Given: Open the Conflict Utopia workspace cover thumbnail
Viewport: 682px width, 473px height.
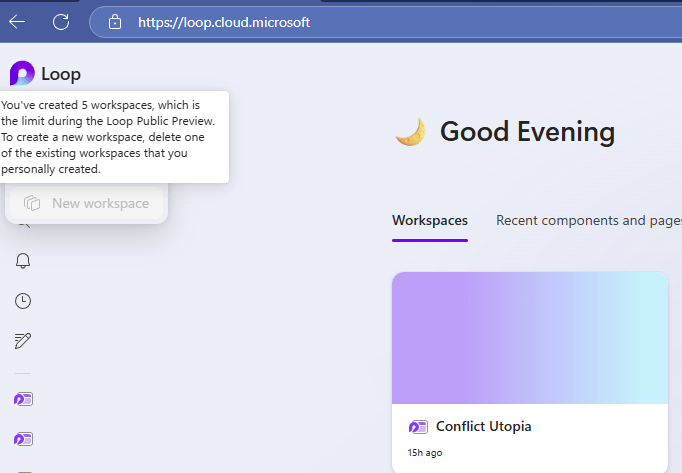Looking at the screenshot, I should tap(530, 338).
